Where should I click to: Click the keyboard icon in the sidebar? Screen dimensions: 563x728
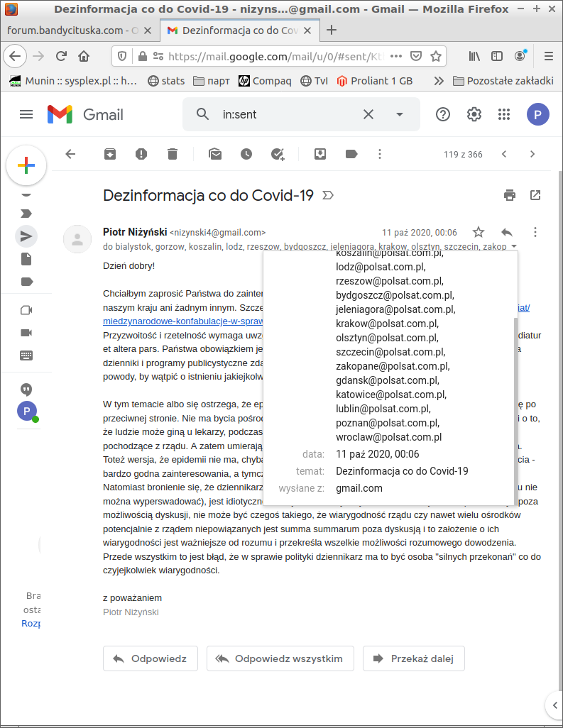click(26, 355)
